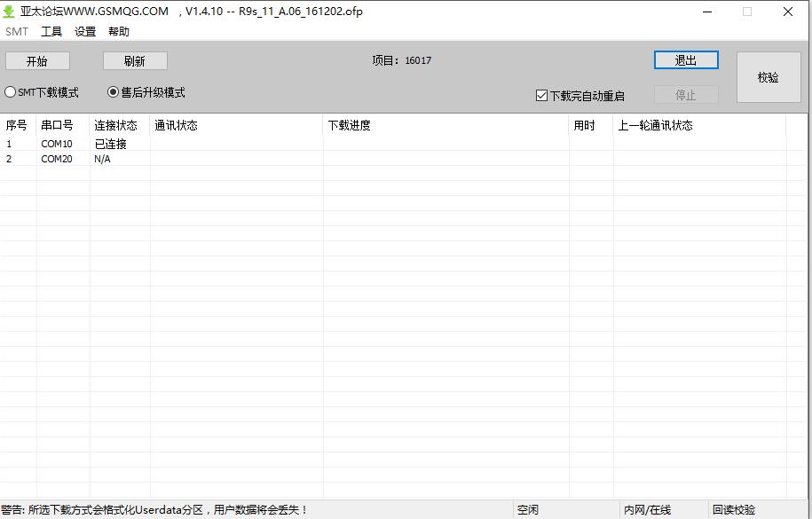Select the 售后升级模式 radio button
812x519 pixels.
(112, 91)
